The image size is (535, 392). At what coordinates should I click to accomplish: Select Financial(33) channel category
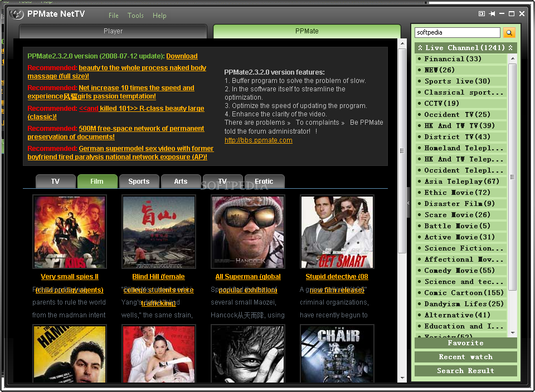click(461, 59)
